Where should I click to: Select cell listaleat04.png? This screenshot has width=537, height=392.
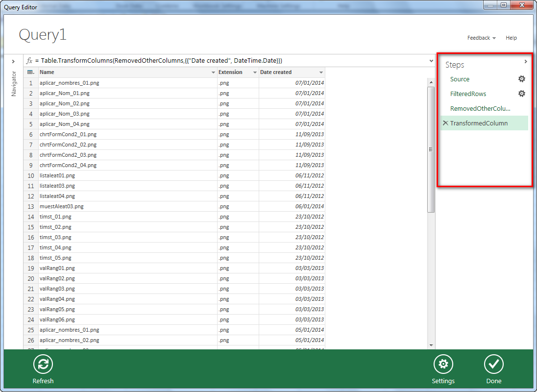[x=128, y=196]
